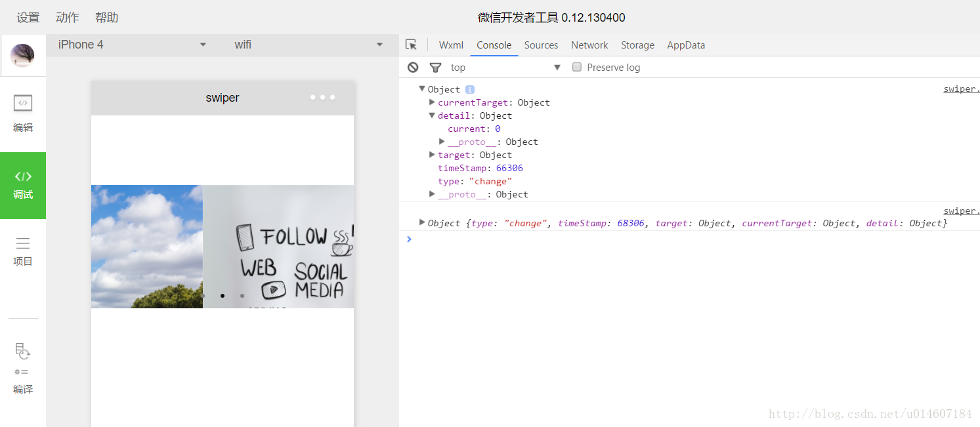Clear console with the ban icon

tap(413, 67)
